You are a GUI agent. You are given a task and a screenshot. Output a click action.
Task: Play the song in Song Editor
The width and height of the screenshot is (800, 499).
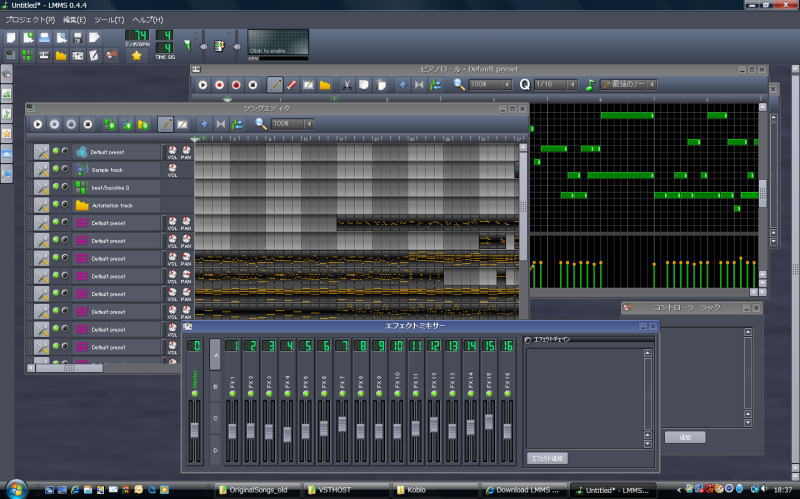[x=38, y=124]
